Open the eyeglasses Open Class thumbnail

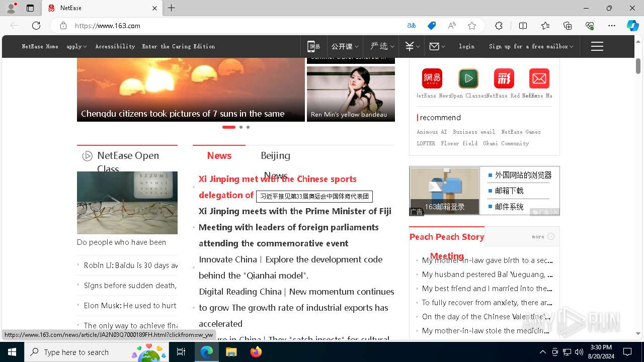tap(127, 203)
